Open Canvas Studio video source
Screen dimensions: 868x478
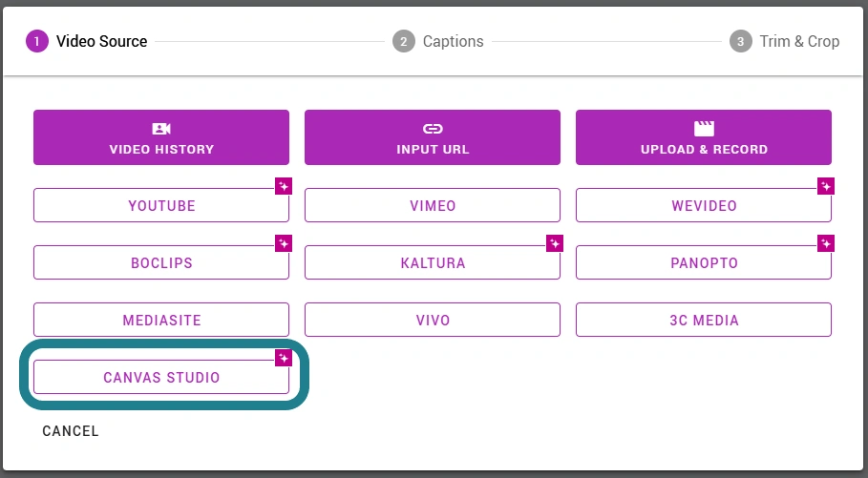pyautogui.click(x=161, y=377)
